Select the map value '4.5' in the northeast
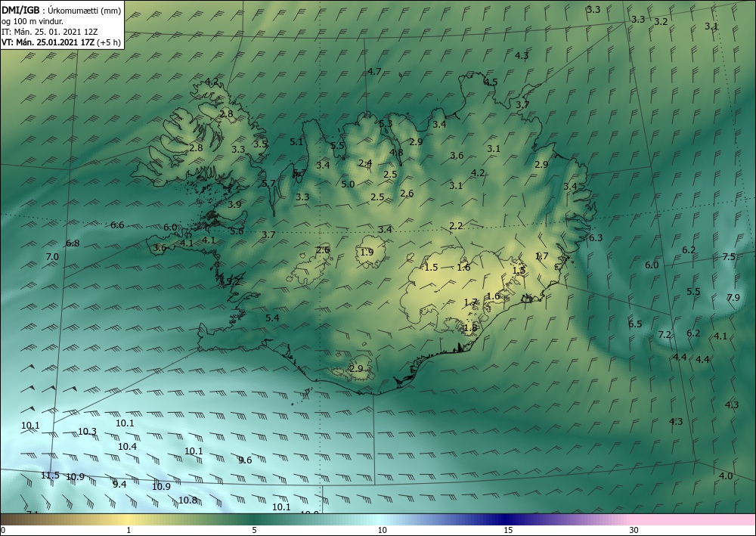The height and width of the screenshot is (536, 756). tap(491, 82)
